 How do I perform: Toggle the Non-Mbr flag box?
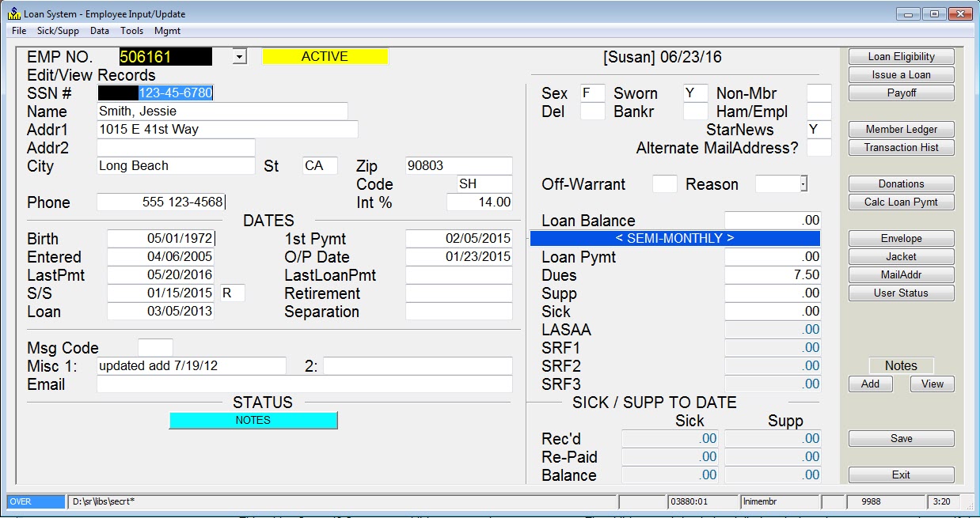point(819,93)
